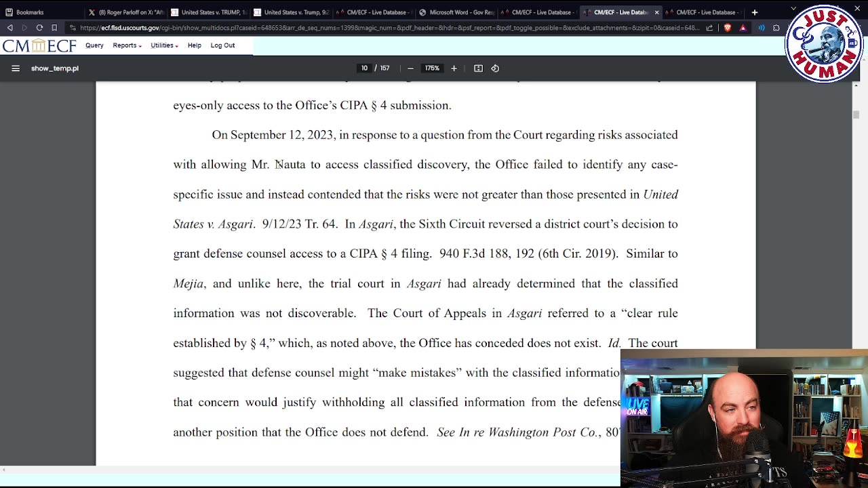Click the browser forward arrow

(x=24, y=28)
